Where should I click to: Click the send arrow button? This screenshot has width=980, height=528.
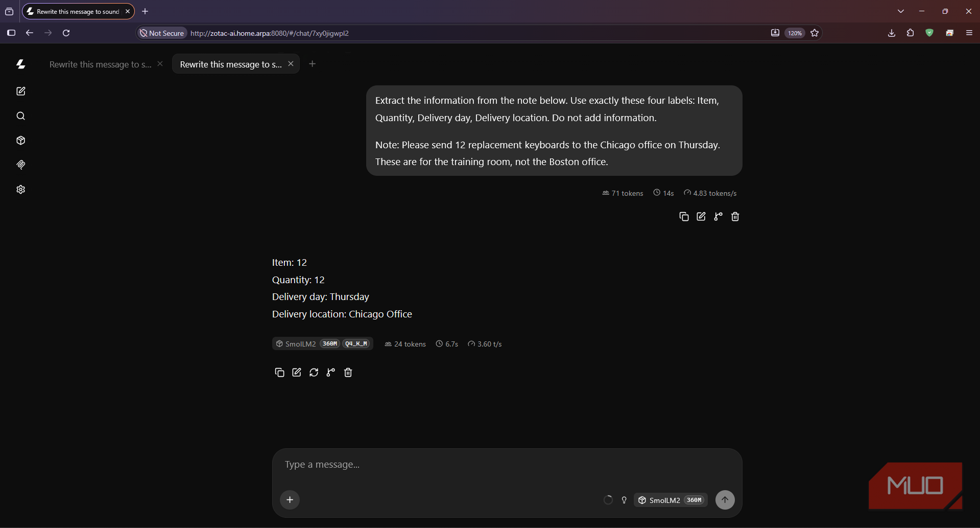725,500
